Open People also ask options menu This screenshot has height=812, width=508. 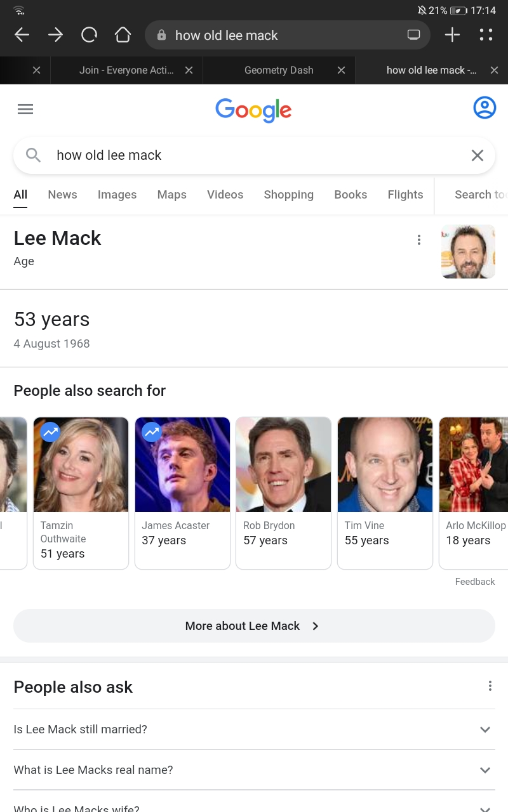click(490, 686)
